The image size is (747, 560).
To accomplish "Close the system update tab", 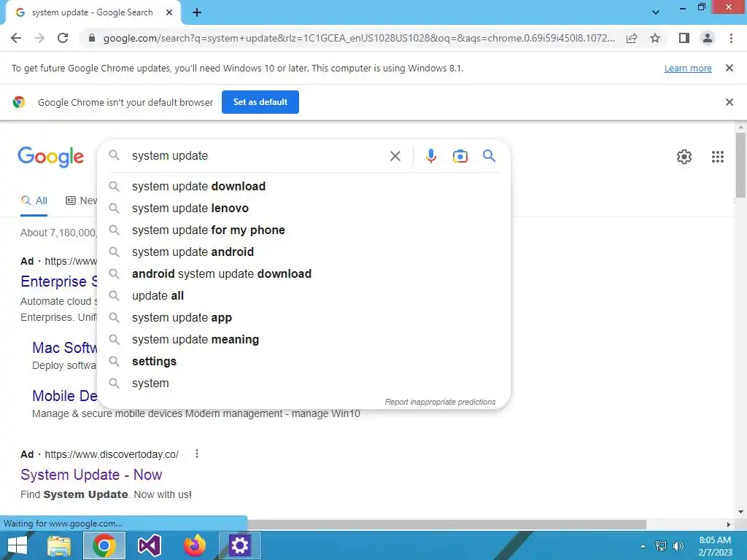I will 169,12.
